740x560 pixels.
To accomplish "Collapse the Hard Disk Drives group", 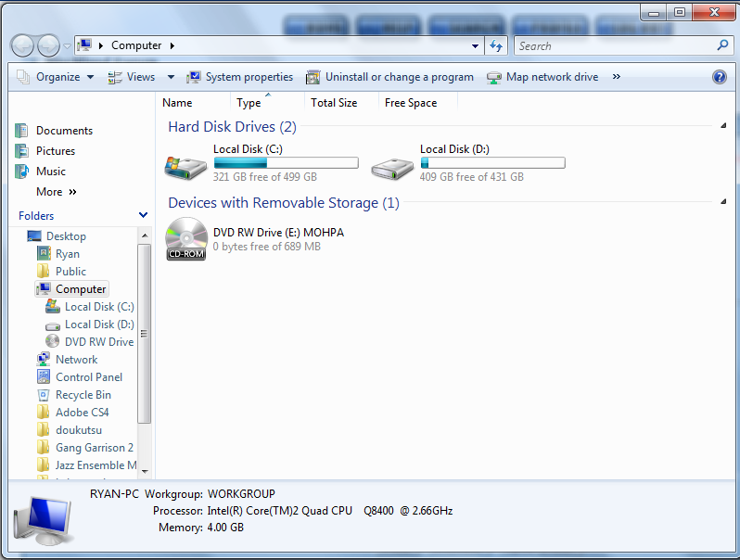I will pos(722,126).
